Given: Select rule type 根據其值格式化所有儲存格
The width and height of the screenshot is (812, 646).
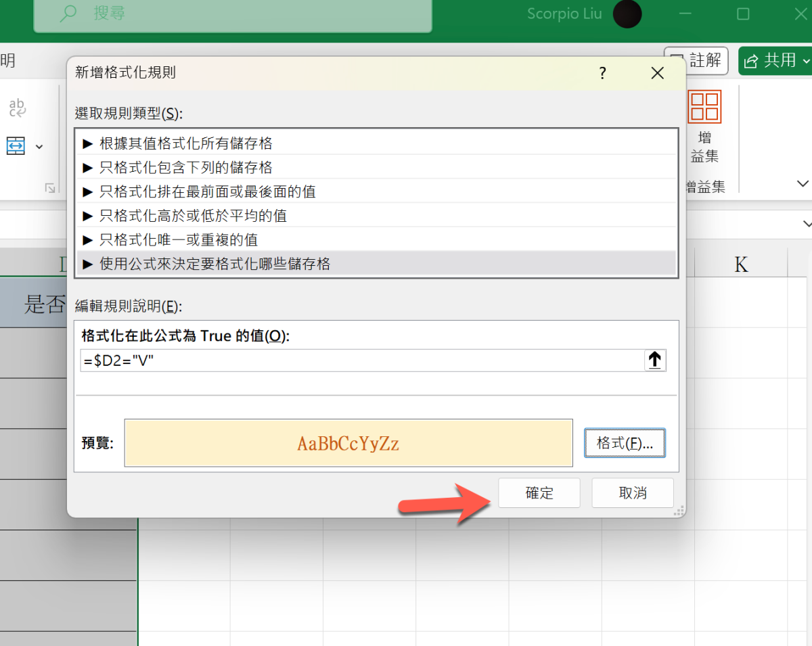Looking at the screenshot, I should tap(377, 143).
